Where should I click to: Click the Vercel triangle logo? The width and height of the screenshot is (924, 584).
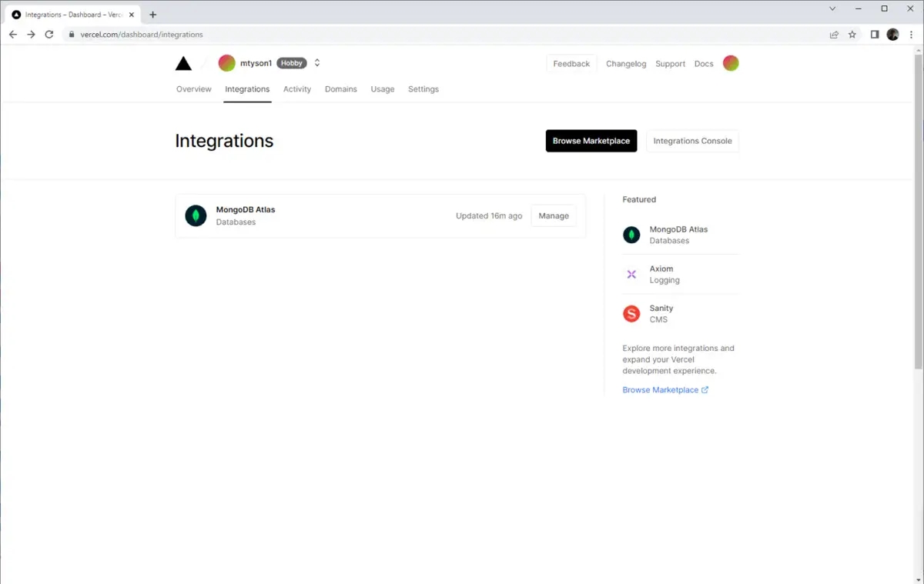183,64
